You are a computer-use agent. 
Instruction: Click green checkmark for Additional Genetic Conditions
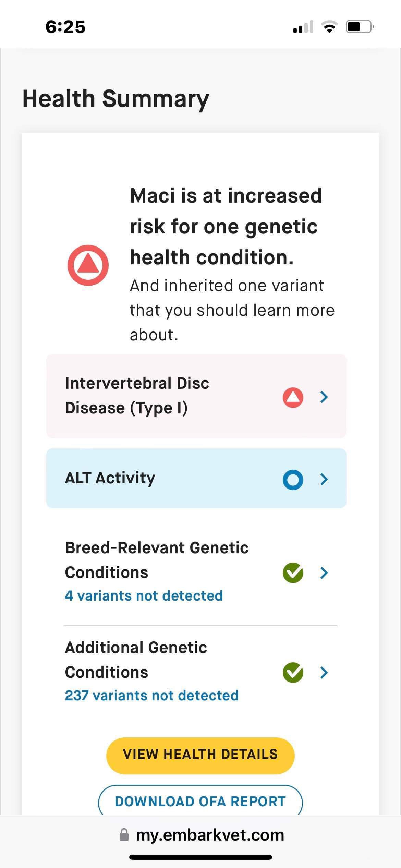pos(293,672)
